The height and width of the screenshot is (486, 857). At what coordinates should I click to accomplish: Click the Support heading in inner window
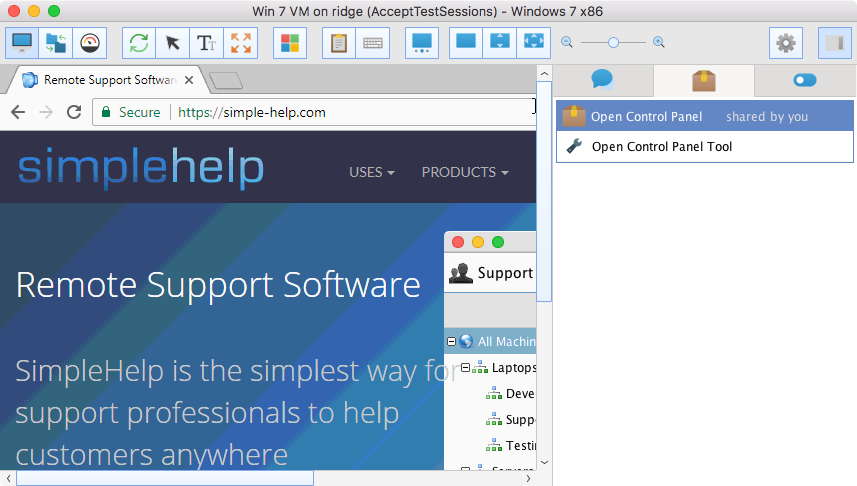click(x=505, y=273)
